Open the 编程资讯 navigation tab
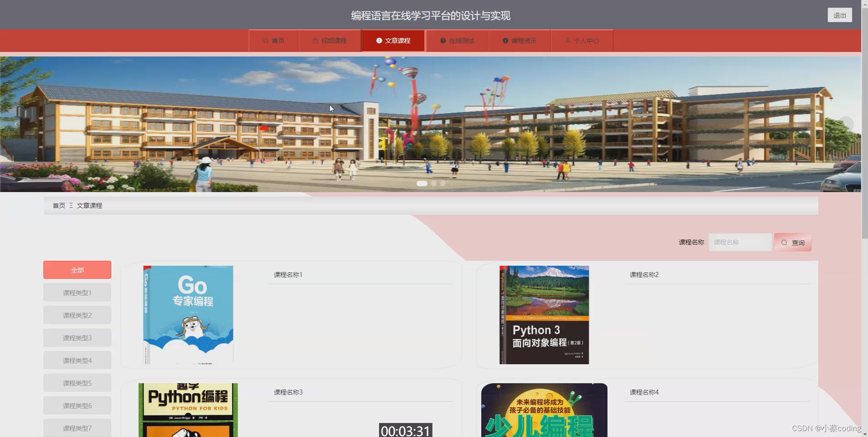 coord(520,41)
